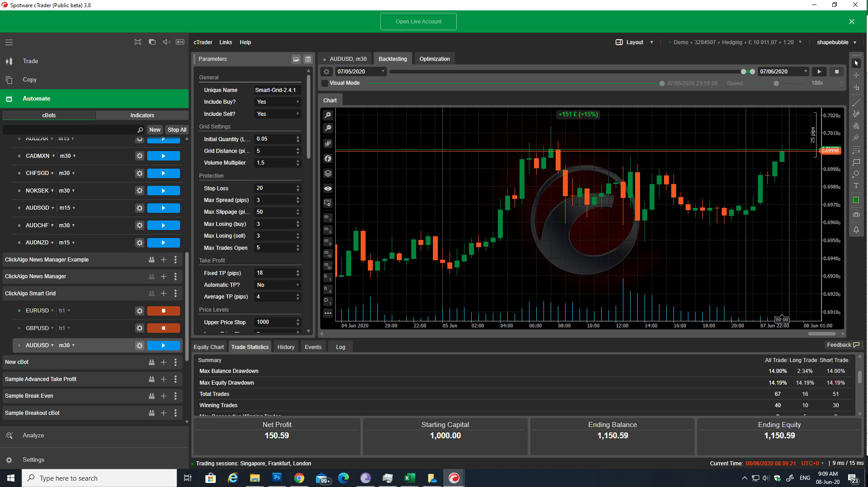The width and height of the screenshot is (868, 487).
Task: Stop the GBPUSD h1 running instance
Action: pos(163,328)
